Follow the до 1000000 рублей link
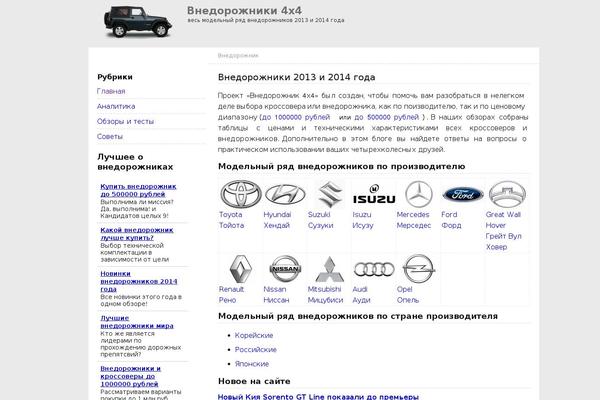The image size is (600, 400). coord(296,117)
